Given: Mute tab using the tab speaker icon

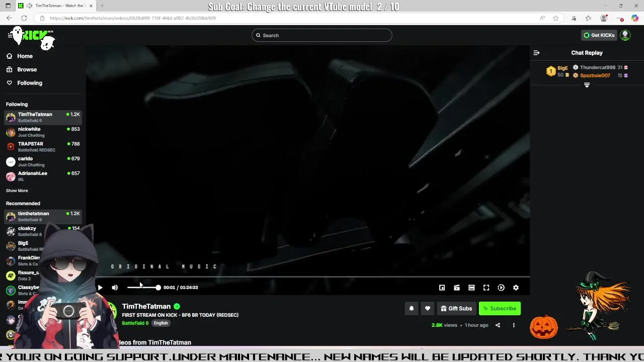Looking at the screenshot, I should [x=30, y=6].
